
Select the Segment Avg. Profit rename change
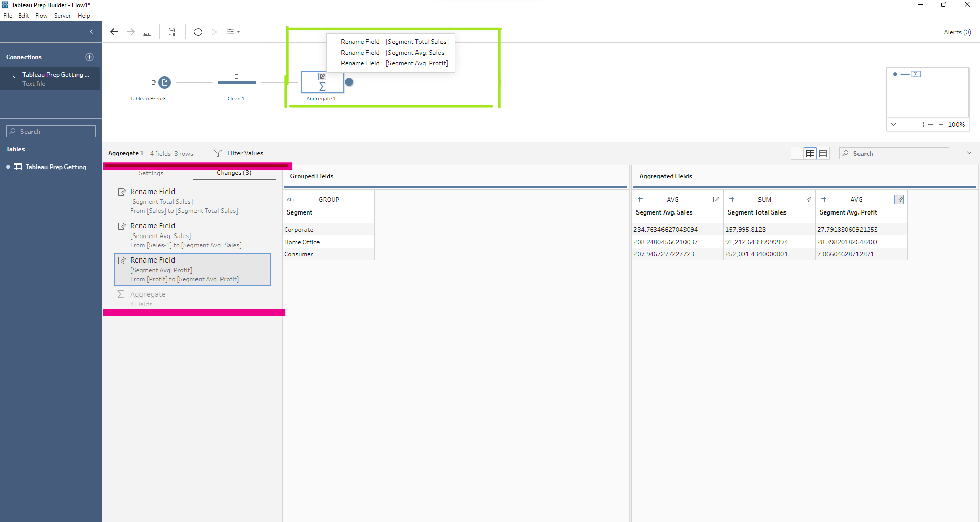coord(193,270)
